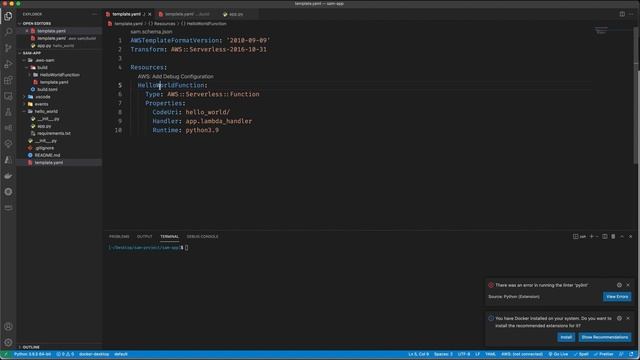The width and height of the screenshot is (640, 360).
Task: Open errors and warnings count in status bar
Action: point(65,354)
